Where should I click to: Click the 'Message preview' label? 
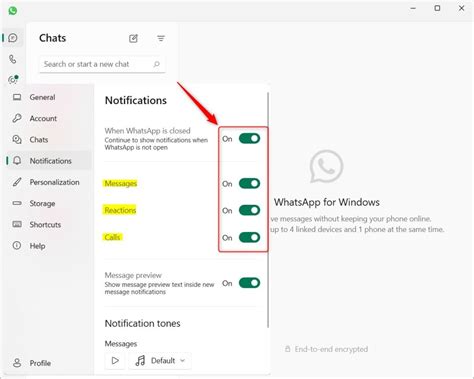coord(133,275)
